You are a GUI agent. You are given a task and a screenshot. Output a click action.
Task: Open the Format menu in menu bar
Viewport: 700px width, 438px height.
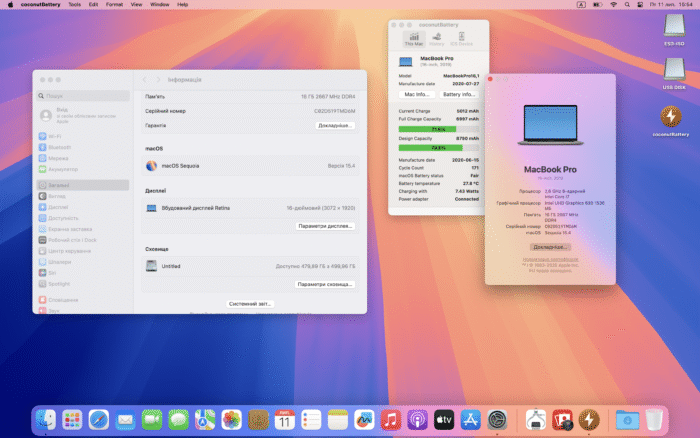point(114,4)
